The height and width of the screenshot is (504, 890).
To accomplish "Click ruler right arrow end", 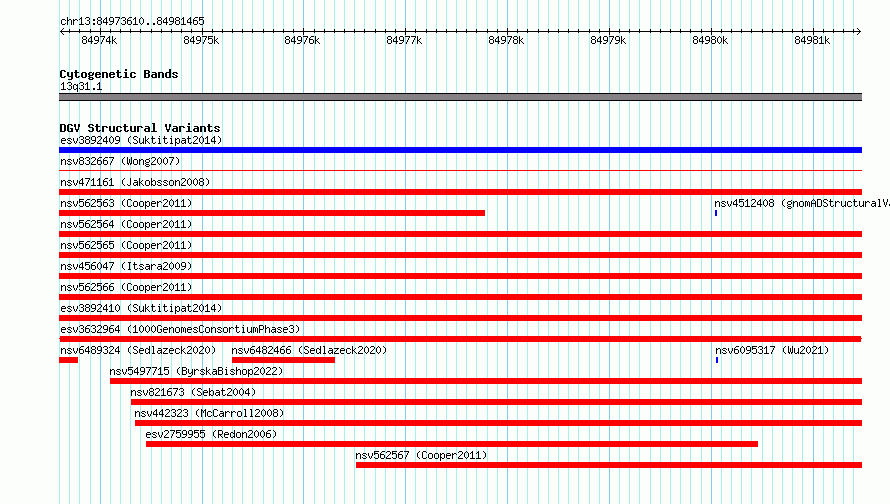I will tap(859, 31).
